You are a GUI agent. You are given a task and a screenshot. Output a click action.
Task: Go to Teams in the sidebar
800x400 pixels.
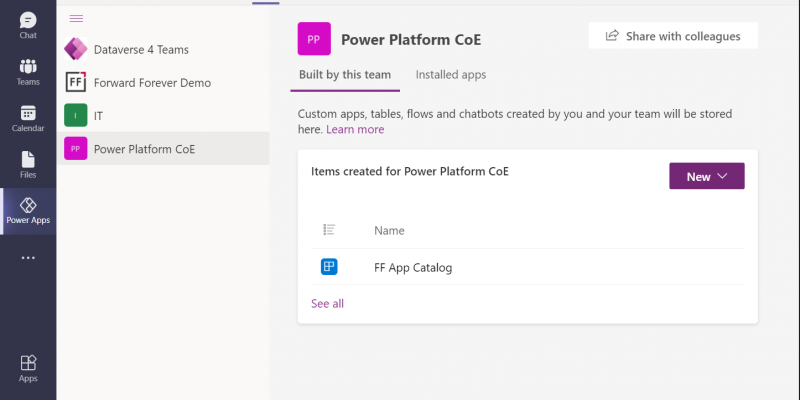click(28, 72)
